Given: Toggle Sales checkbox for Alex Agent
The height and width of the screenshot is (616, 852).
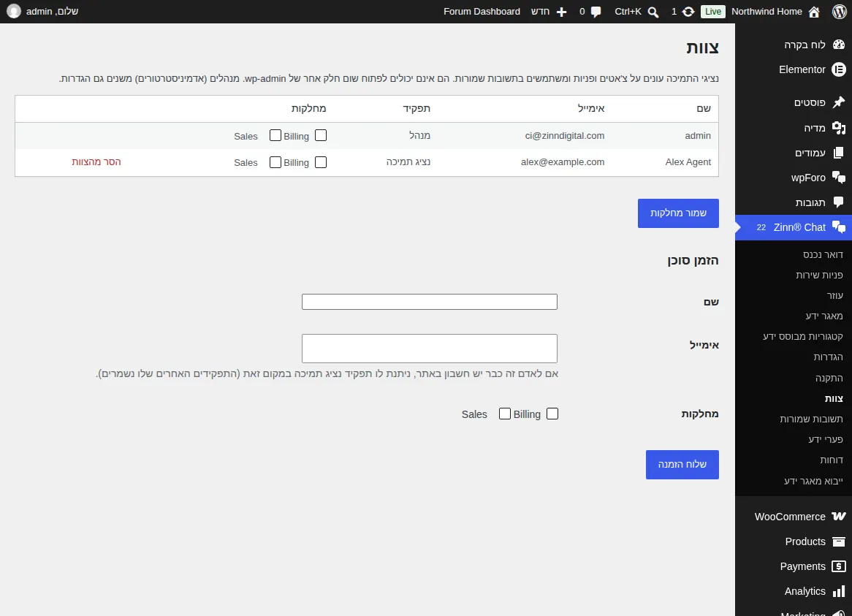Looking at the screenshot, I should [x=275, y=162].
